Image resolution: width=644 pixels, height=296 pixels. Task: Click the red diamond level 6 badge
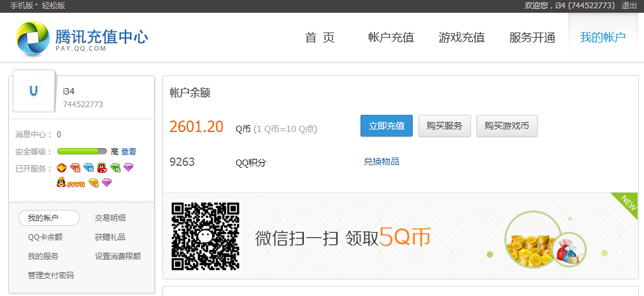click(x=75, y=168)
